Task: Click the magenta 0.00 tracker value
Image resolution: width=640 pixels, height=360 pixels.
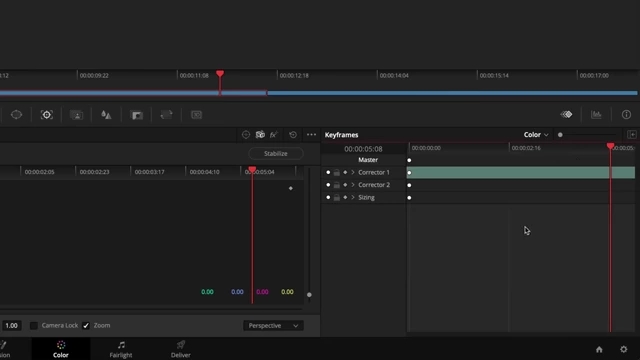Action: click(262, 292)
